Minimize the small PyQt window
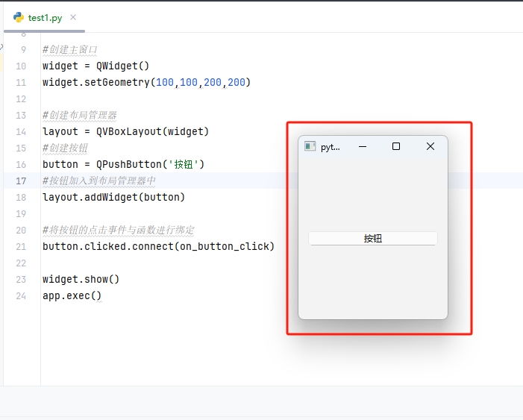The height and width of the screenshot is (420, 523). click(x=363, y=147)
